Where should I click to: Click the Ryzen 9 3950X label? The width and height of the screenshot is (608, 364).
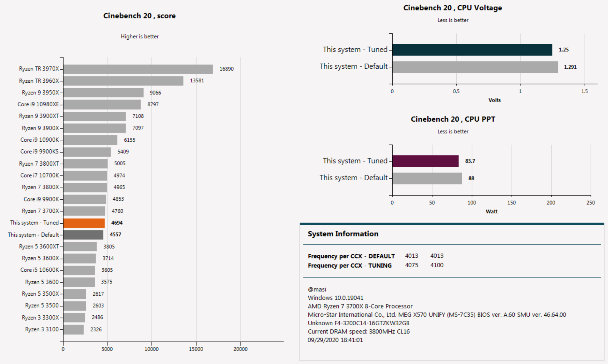pos(40,93)
